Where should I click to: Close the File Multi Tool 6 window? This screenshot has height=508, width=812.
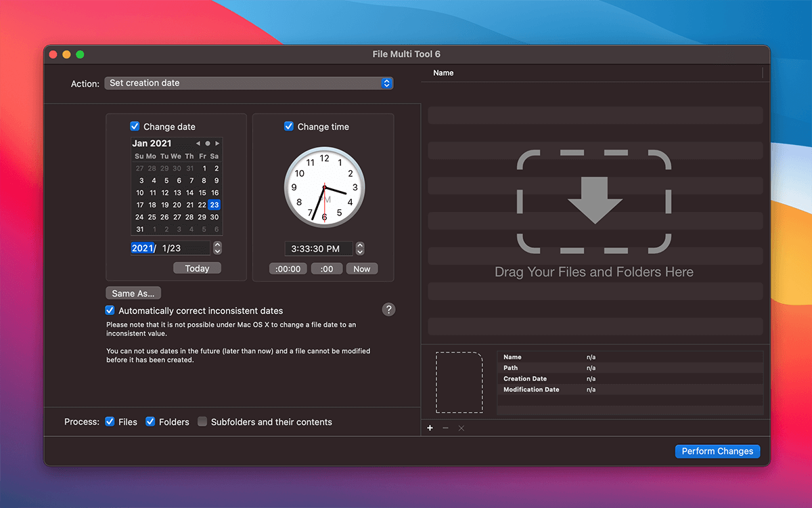coord(53,54)
